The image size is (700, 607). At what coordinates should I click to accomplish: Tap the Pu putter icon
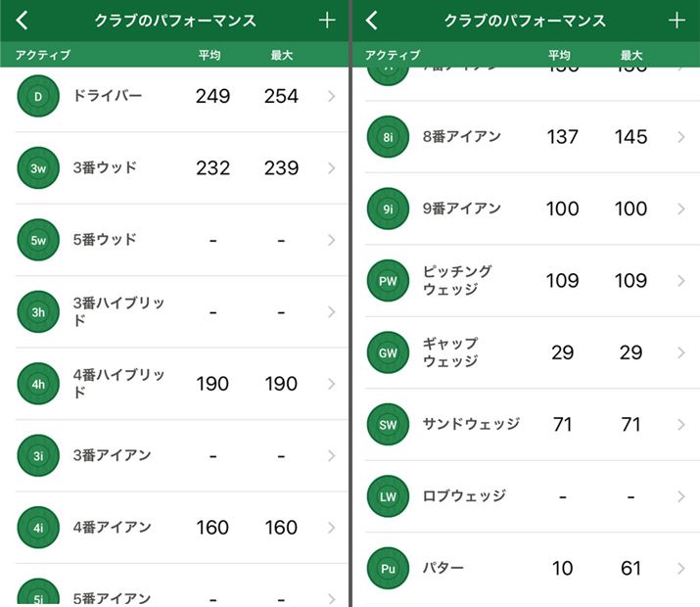pyautogui.click(x=388, y=568)
